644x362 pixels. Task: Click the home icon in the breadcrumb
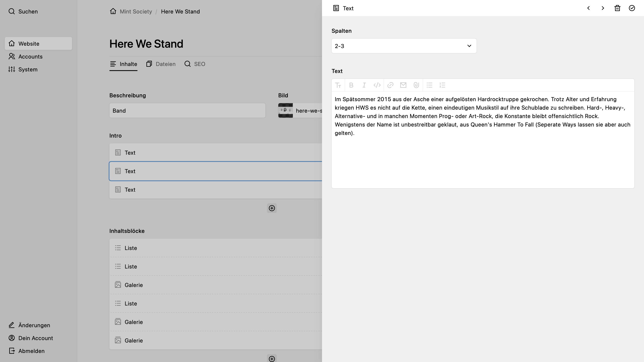(113, 11)
